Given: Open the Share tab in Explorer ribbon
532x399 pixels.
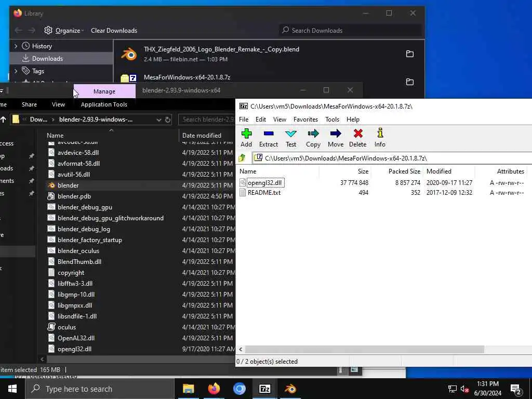Looking at the screenshot, I should tap(29, 104).
